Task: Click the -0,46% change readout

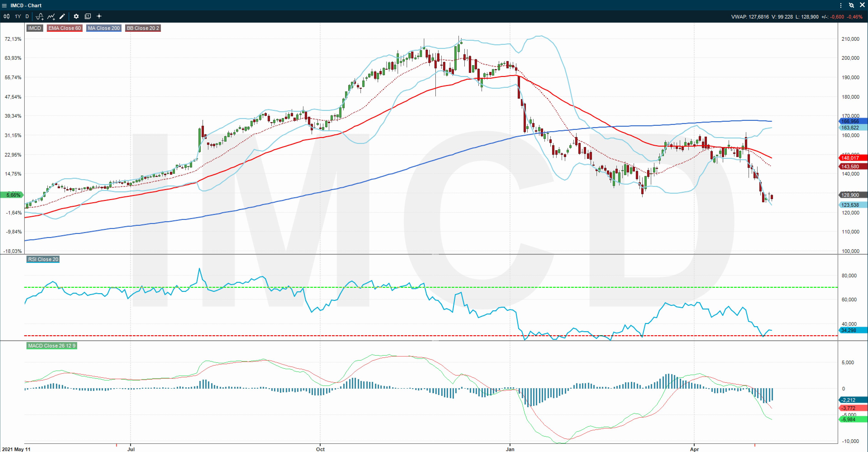Action: click(x=855, y=17)
